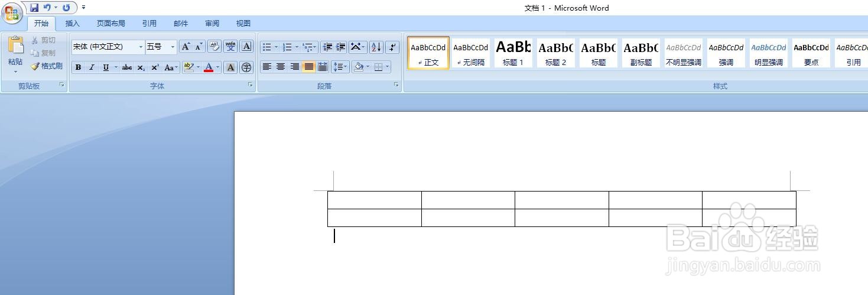Apply paragraph shading fill color

358,67
